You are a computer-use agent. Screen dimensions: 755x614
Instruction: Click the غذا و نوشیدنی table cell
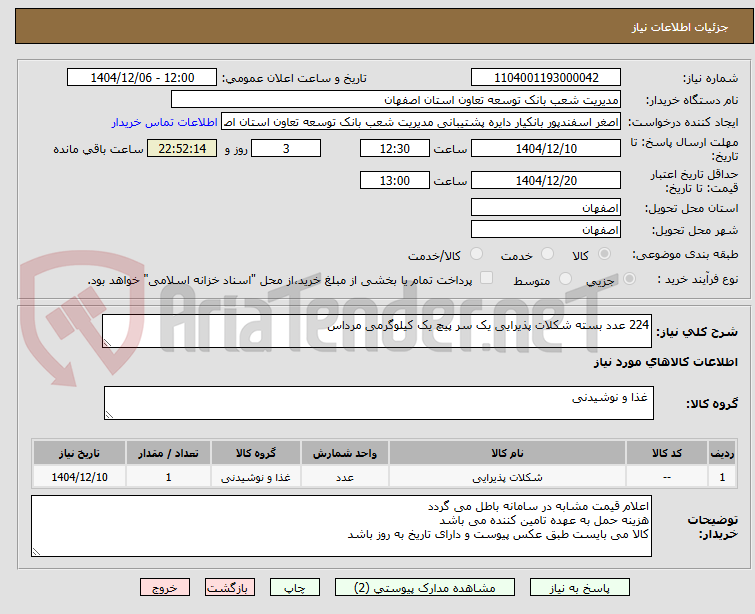coord(256,477)
